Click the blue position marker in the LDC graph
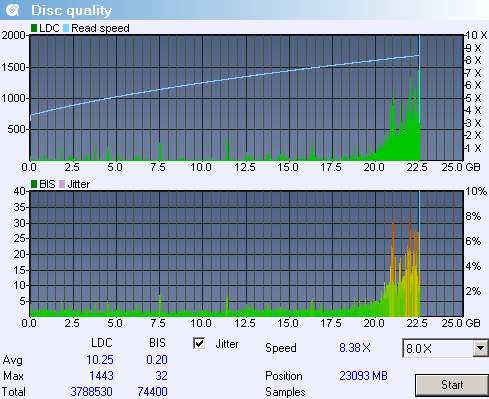Viewport: 489px width, 399px height. pyautogui.click(x=419, y=98)
